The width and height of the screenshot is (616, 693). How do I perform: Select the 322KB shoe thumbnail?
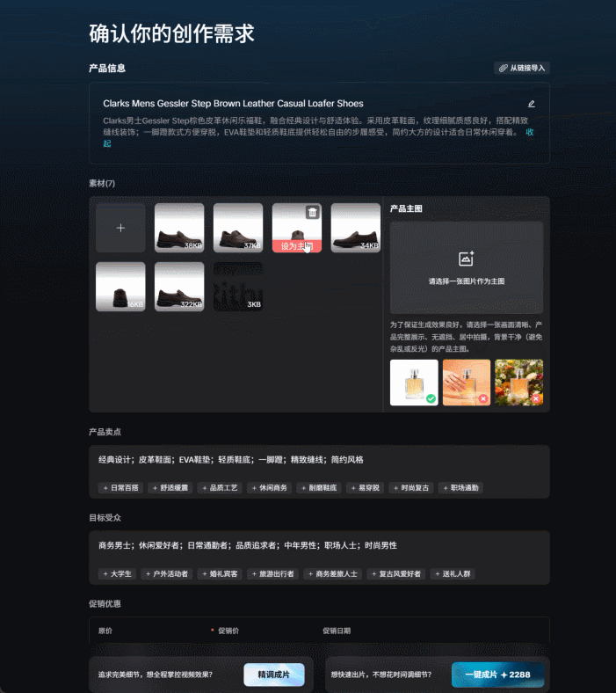179,287
